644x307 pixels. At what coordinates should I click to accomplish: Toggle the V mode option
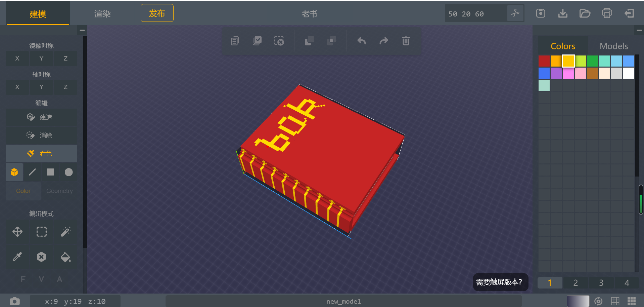coord(41,279)
